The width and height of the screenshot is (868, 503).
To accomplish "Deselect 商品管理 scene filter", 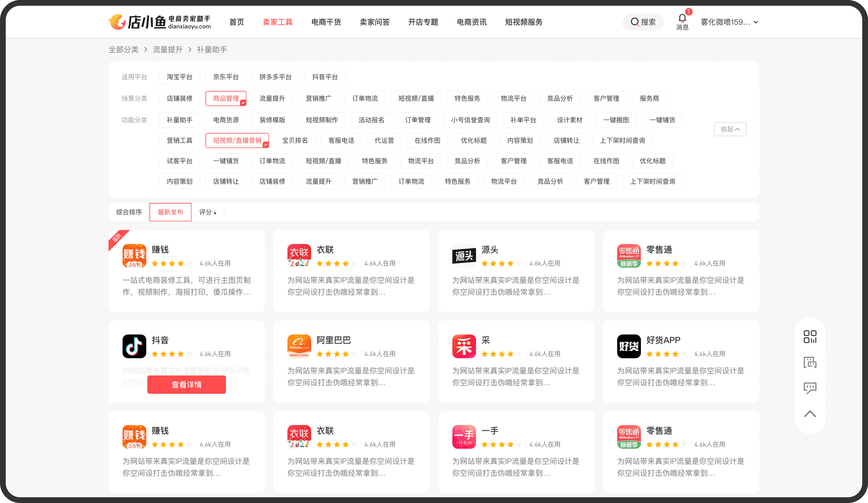I will [x=226, y=98].
